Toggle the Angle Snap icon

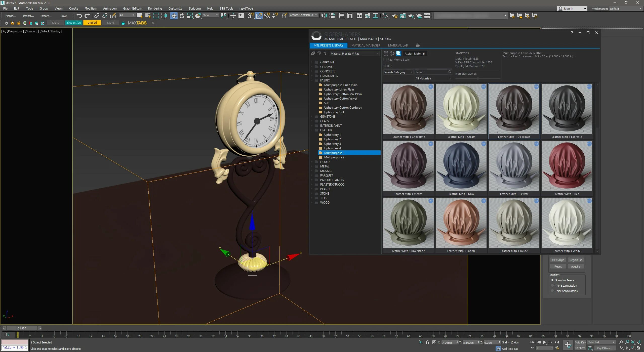[x=259, y=16]
